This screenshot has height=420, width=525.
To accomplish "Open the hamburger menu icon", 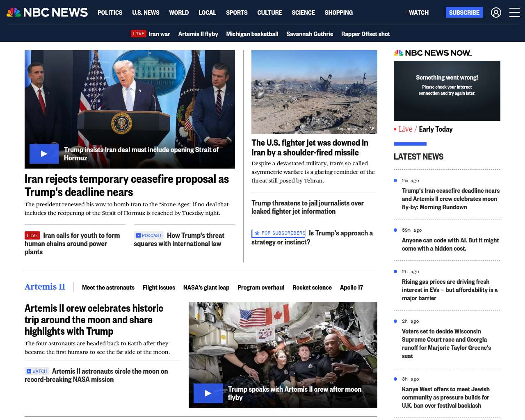I will click(x=514, y=12).
